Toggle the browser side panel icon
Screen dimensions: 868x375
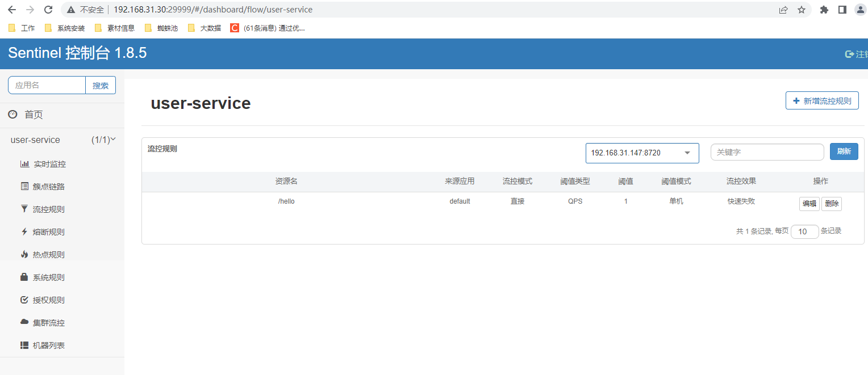(842, 10)
